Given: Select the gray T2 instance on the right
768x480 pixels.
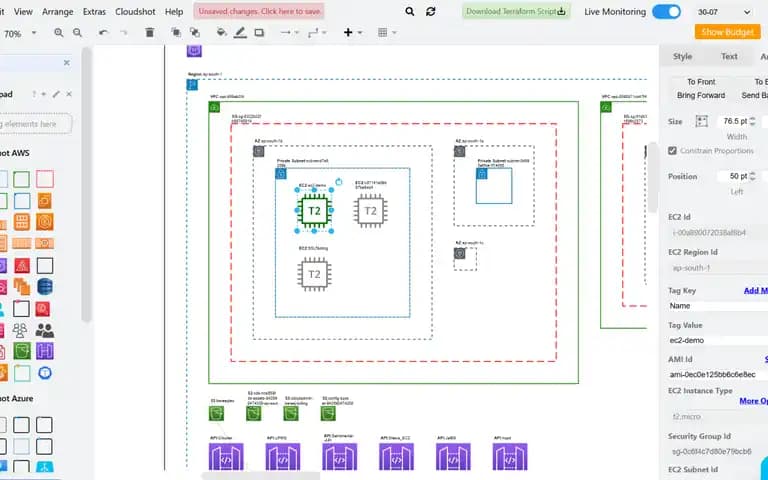Looking at the screenshot, I should tap(370, 211).
